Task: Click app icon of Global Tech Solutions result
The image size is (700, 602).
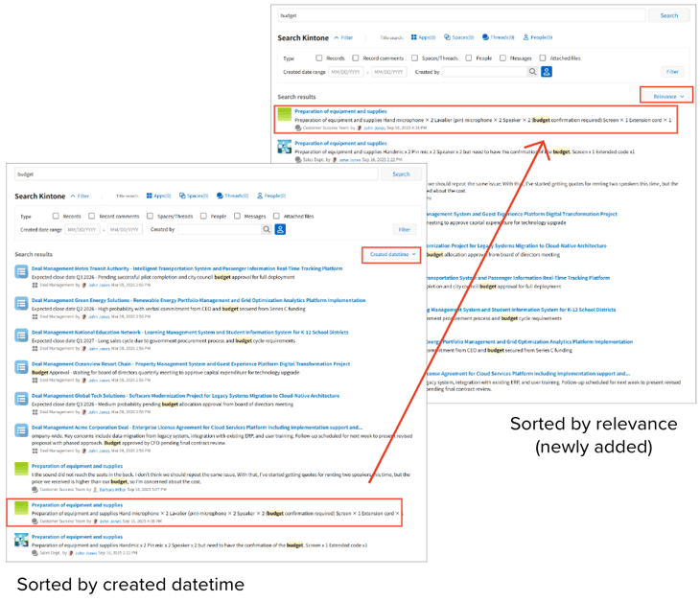Action: tap(21, 399)
